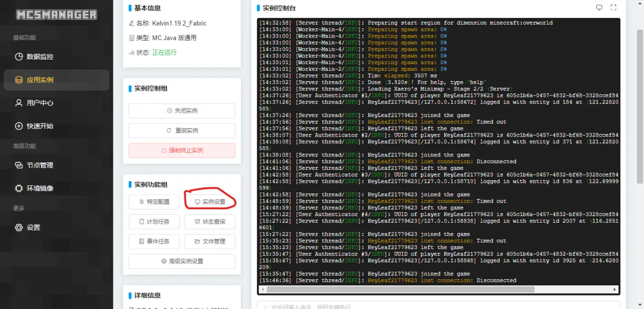Click the 'User Authenticator #1' console line
Viewport: 644px width, 309px height.
[438, 95]
